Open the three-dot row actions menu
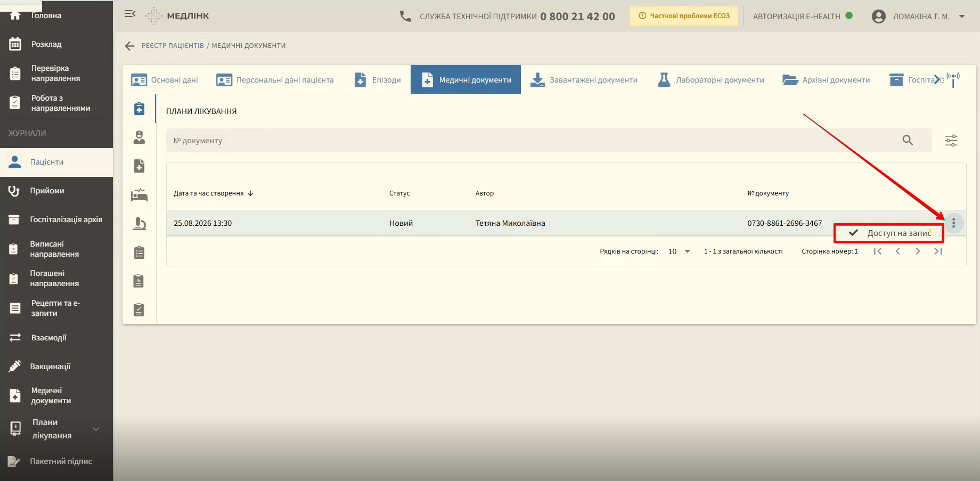Screen dimensions: 980x481 (953, 223)
